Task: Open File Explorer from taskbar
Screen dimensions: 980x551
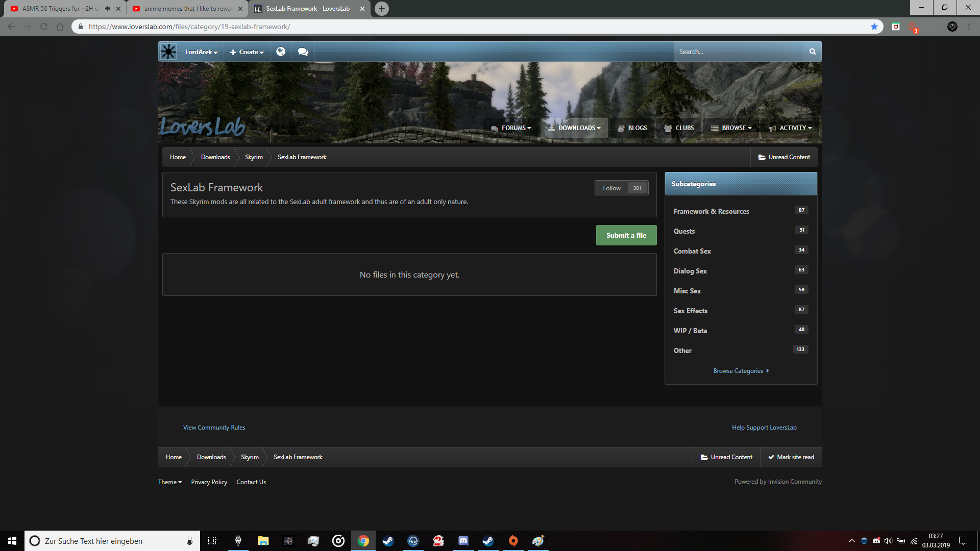Action: [263, 541]
